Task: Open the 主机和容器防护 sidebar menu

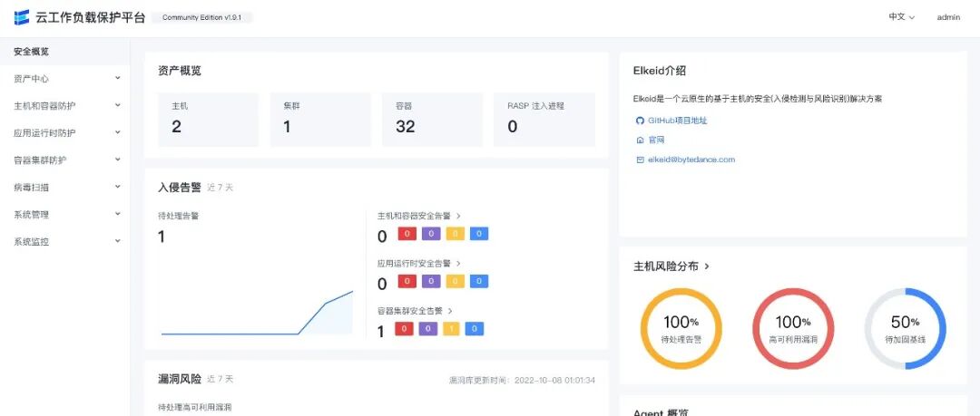Action: (x=65, y=105)
